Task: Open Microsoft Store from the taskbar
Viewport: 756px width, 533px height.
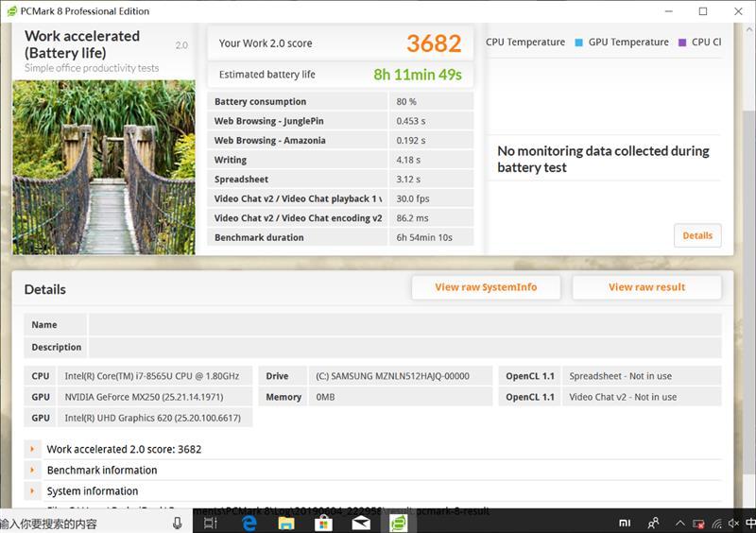Action: (323, 523)
